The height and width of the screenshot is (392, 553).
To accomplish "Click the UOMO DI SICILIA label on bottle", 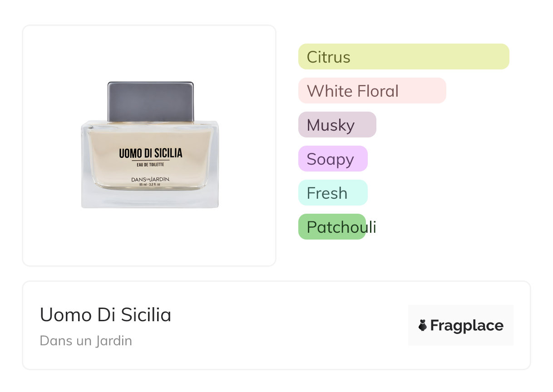I will [x=150, y=153].
